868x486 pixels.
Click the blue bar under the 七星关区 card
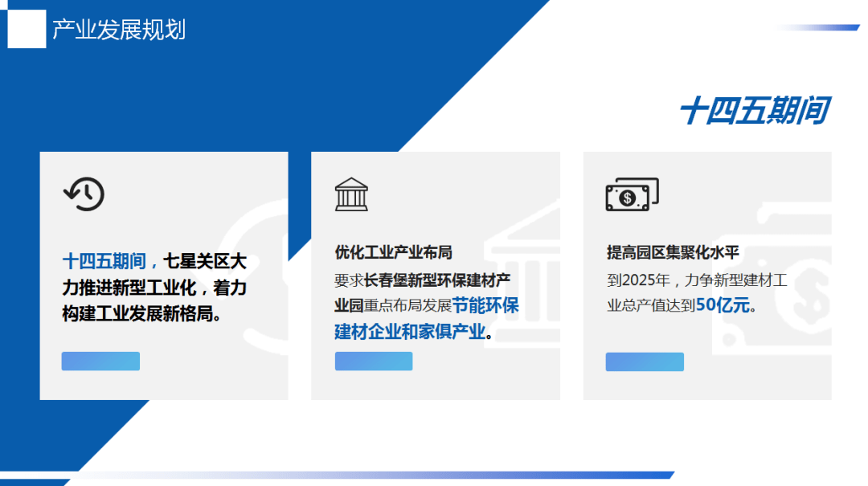[100, 361]
